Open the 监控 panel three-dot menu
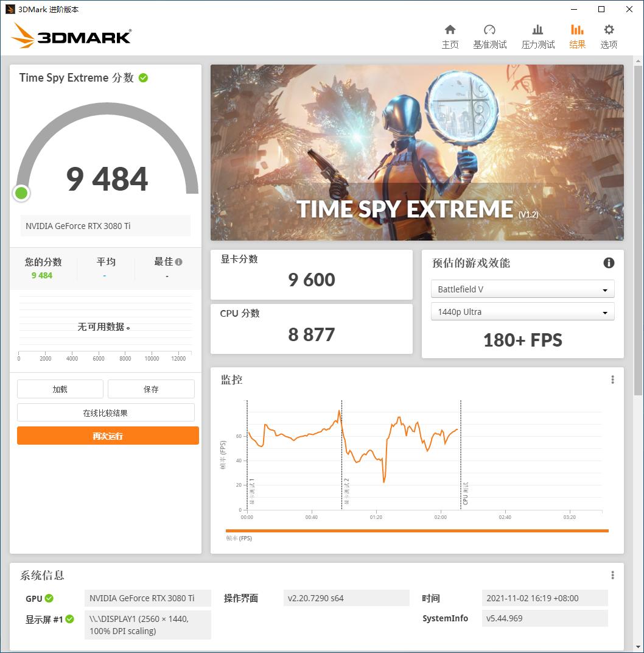644x653 pixels. click(x=612, y=379)
